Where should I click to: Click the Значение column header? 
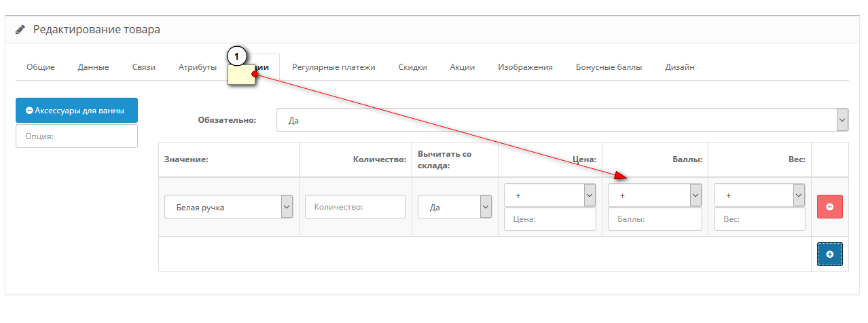(x=185, y=160)
